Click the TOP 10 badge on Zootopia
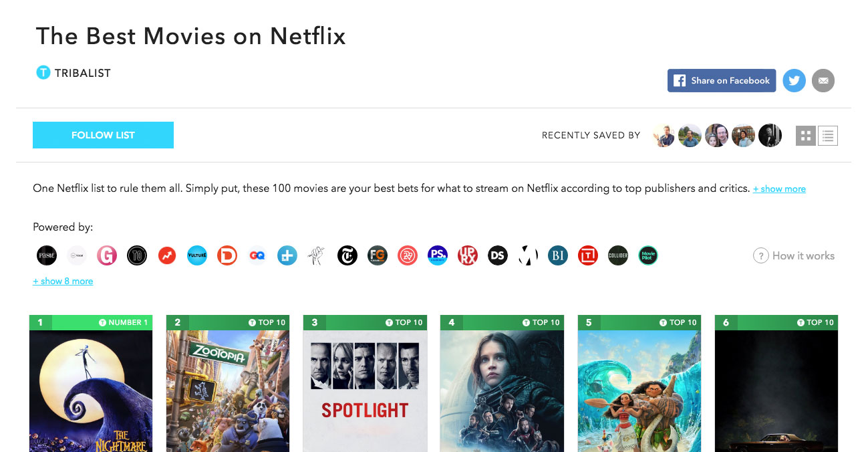The height and width of the screenshot is (452, 868). [x=267, y=322]
